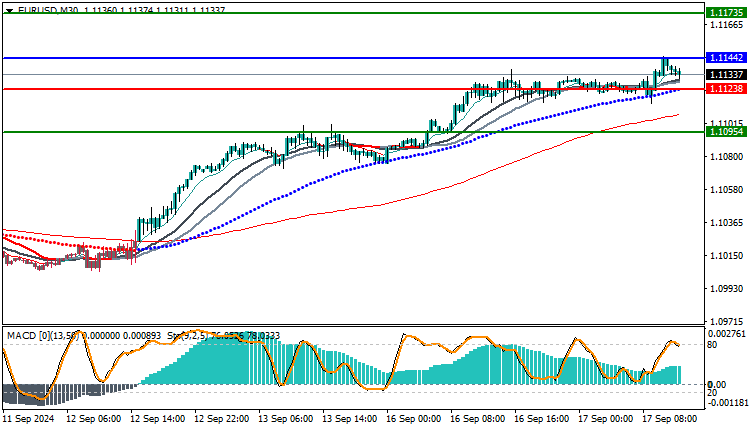Select the blue 1.11442 price label
750x430 pixels.
pos(726,58)
